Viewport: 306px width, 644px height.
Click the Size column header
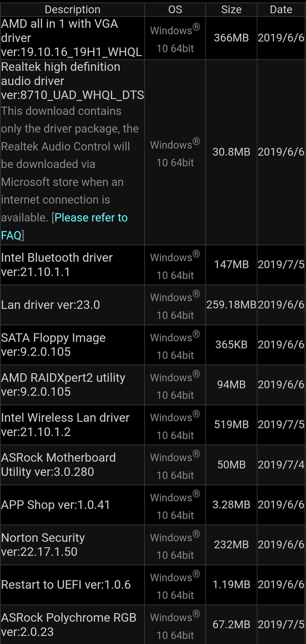[x=231, y=10]
